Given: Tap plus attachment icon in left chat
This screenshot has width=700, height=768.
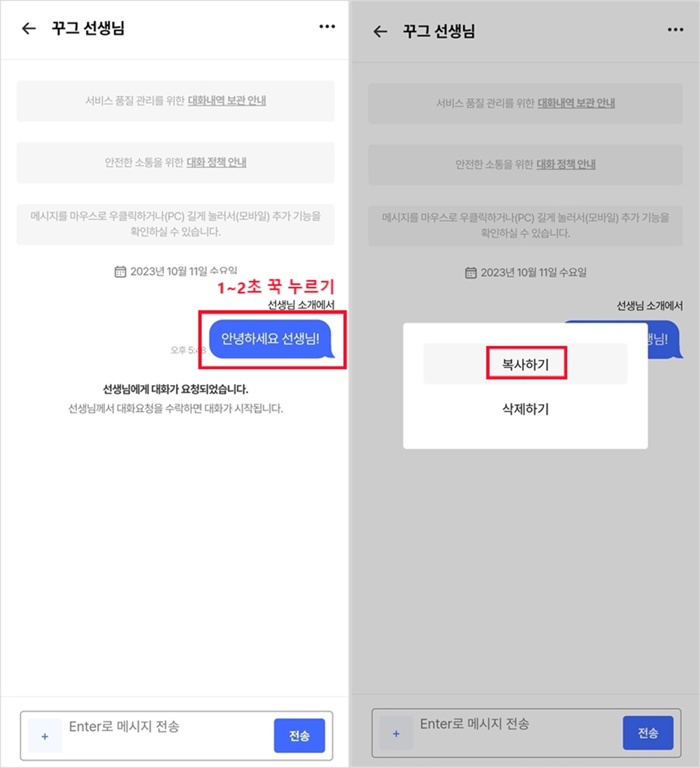Looking at the screenshot, I should 45,736.
